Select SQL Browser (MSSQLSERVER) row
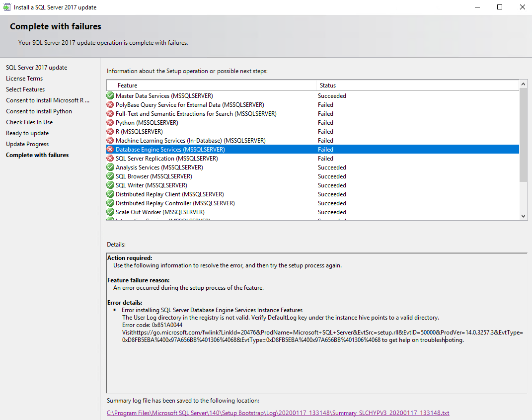The width and height of the screenshot is (532, 420). (312, 176)
